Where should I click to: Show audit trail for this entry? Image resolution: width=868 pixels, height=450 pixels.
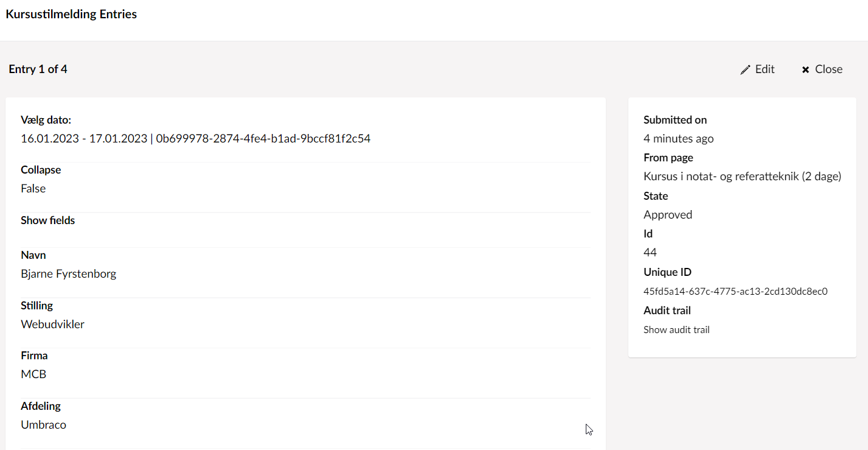tap(676, 329)
